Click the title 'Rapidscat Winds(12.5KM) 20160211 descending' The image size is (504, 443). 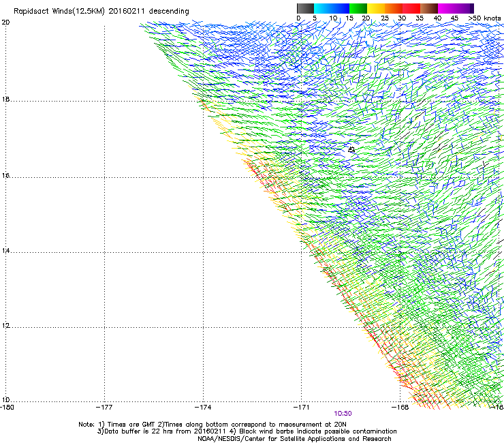click(x=101, y=11)
